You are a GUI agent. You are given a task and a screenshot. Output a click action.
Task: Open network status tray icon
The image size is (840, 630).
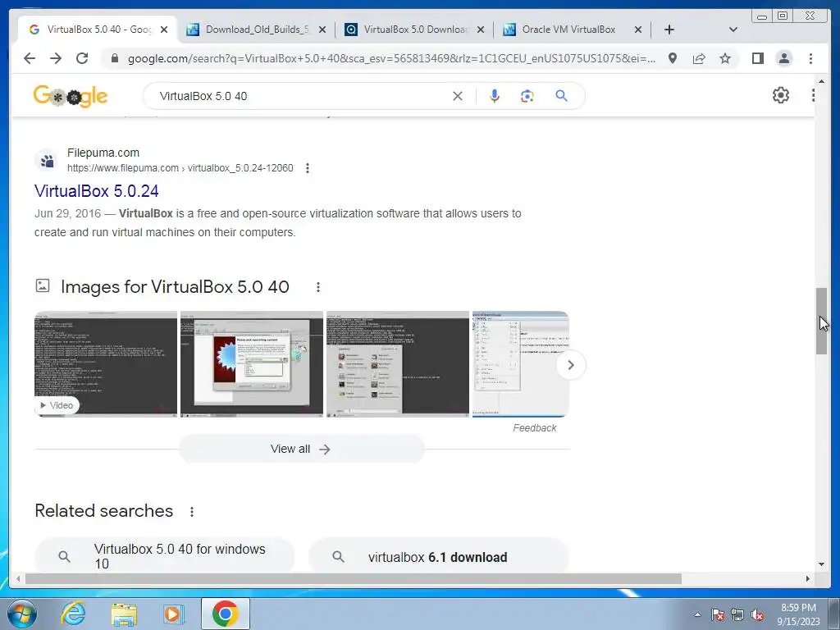pyautogui.click(x=737, y=614)
